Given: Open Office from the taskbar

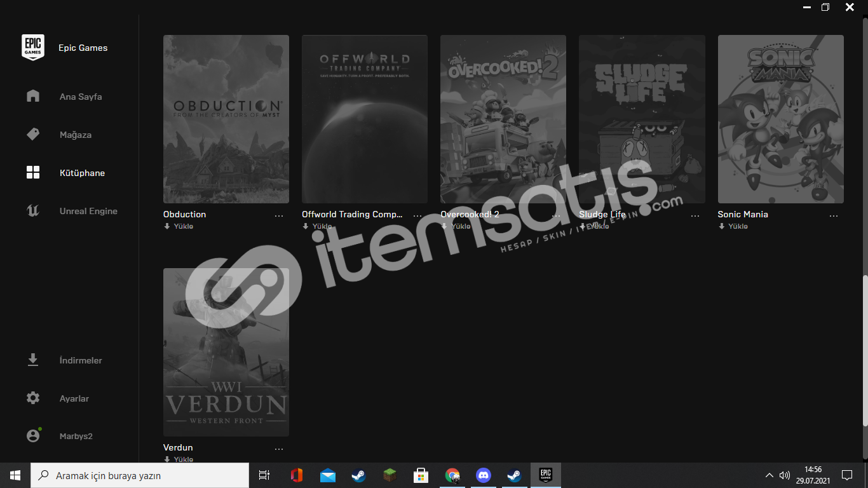Looking at the screenshot, I should tap(296, 475).
